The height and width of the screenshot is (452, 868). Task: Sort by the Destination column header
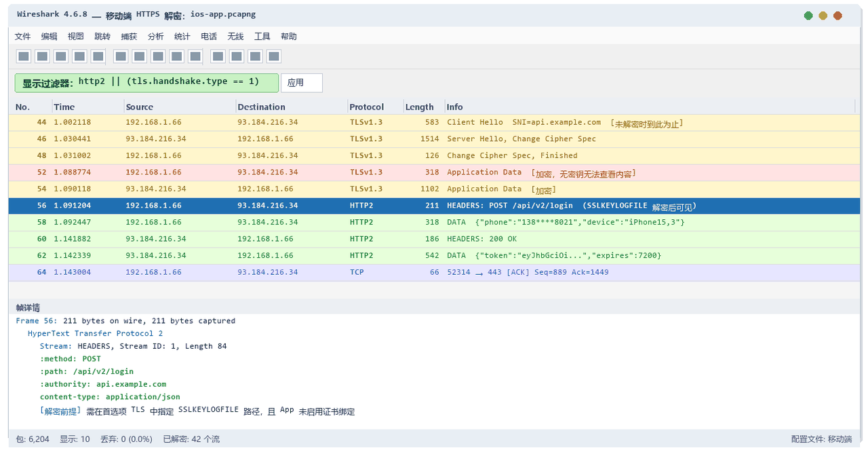[262, 107]
